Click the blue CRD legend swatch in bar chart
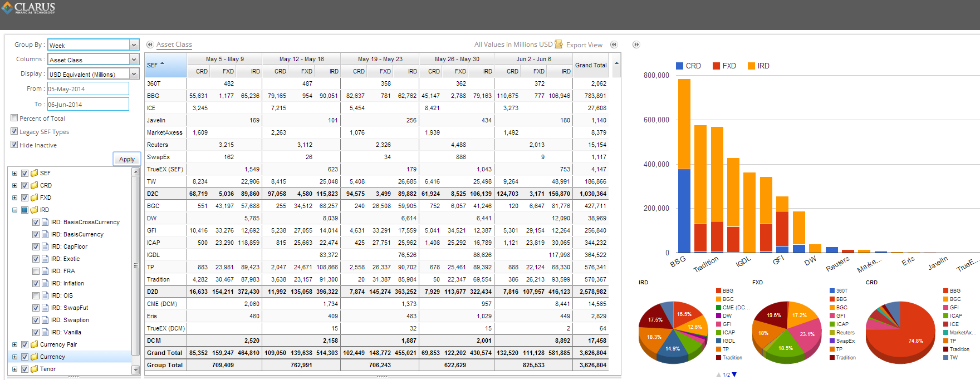The image size is (980, 380). coord(679,66)
